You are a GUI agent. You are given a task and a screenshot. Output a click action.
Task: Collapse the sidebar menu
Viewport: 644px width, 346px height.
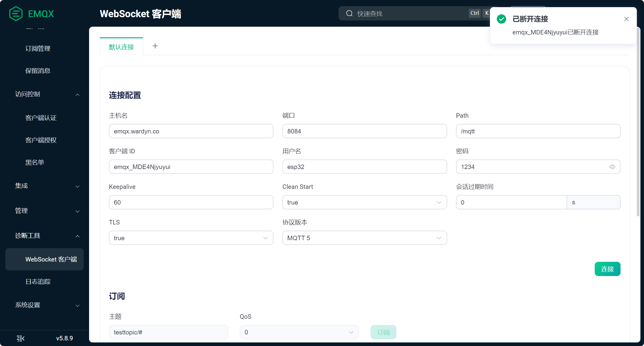coord(20,338)
